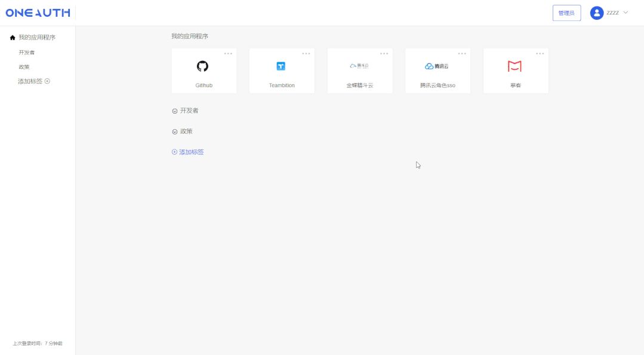Screen dimensions: 644x355
Task: Click the zzzz username
Action: [x=612, y=13]
